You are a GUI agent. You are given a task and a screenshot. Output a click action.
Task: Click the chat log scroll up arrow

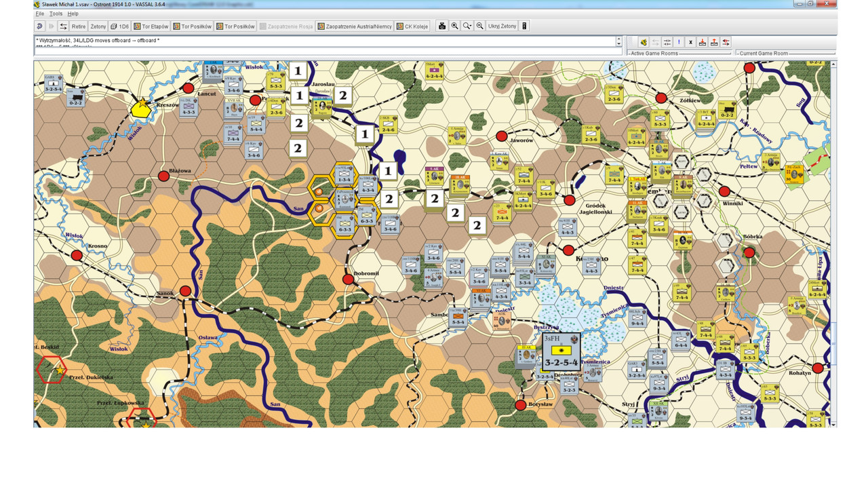619,39
